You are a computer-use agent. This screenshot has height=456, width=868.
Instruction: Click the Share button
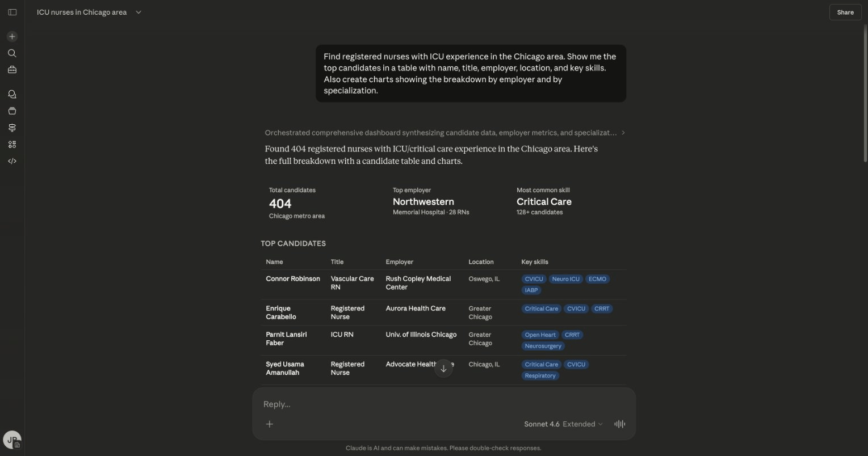pos(845,12)
